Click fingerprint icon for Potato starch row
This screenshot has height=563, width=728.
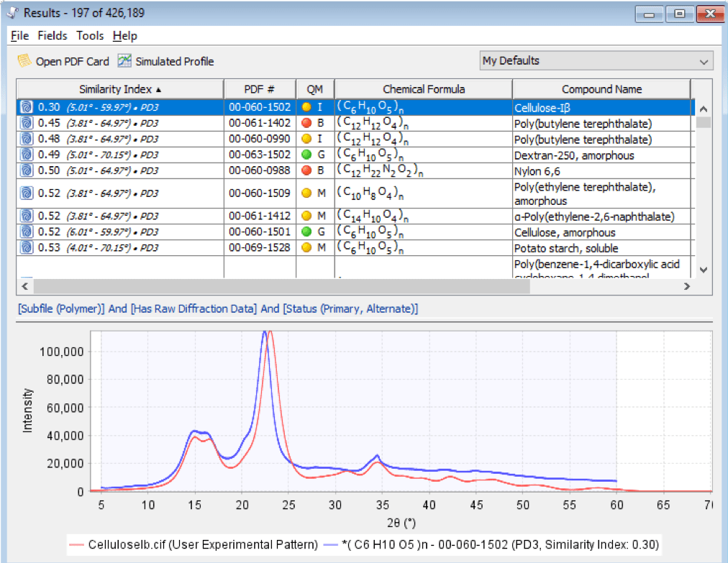27,247
